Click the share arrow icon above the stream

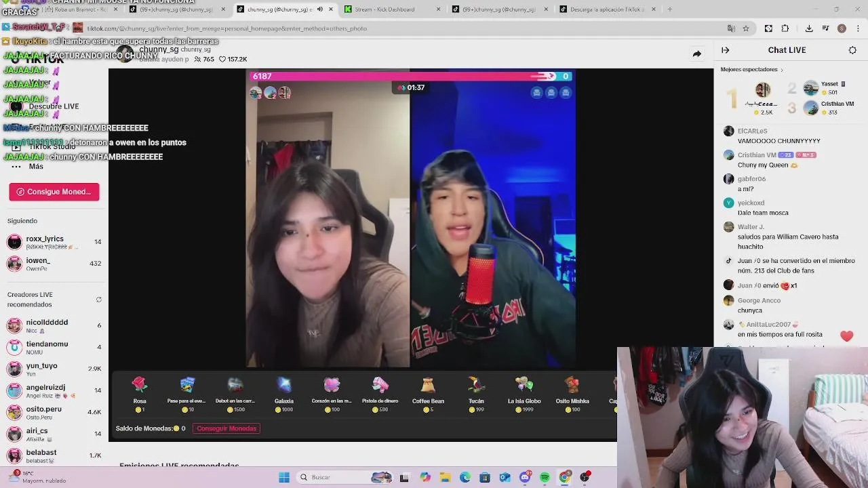tap(696, 54)
